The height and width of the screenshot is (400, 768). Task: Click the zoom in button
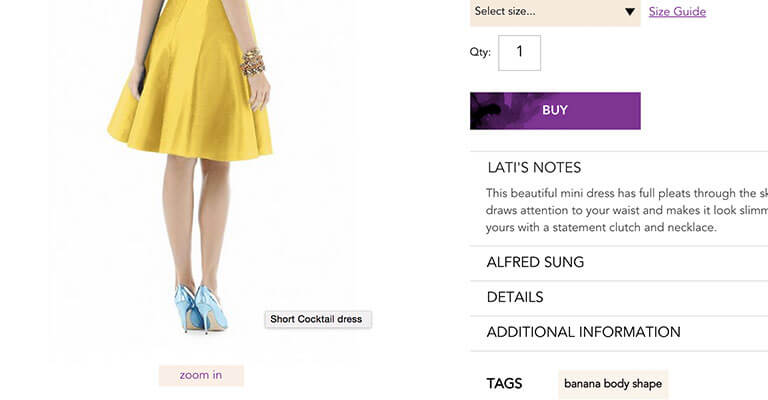click(x=201, y=375)
